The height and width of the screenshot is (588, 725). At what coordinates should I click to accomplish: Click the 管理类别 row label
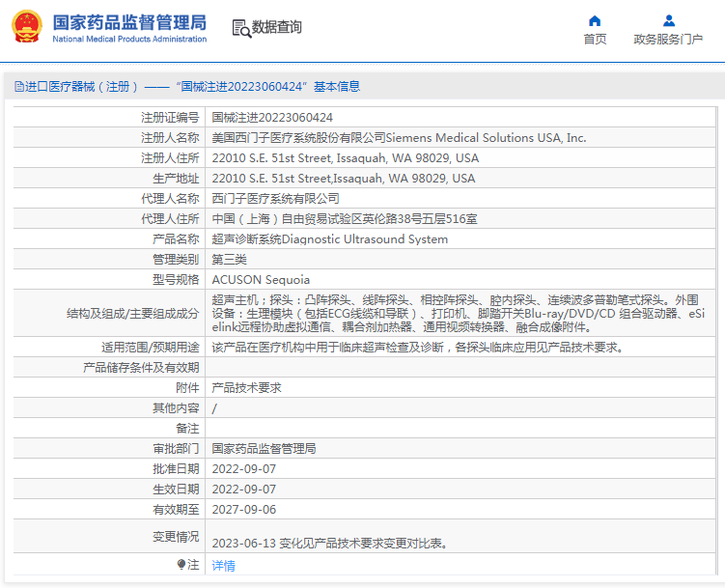pos(176,260)
